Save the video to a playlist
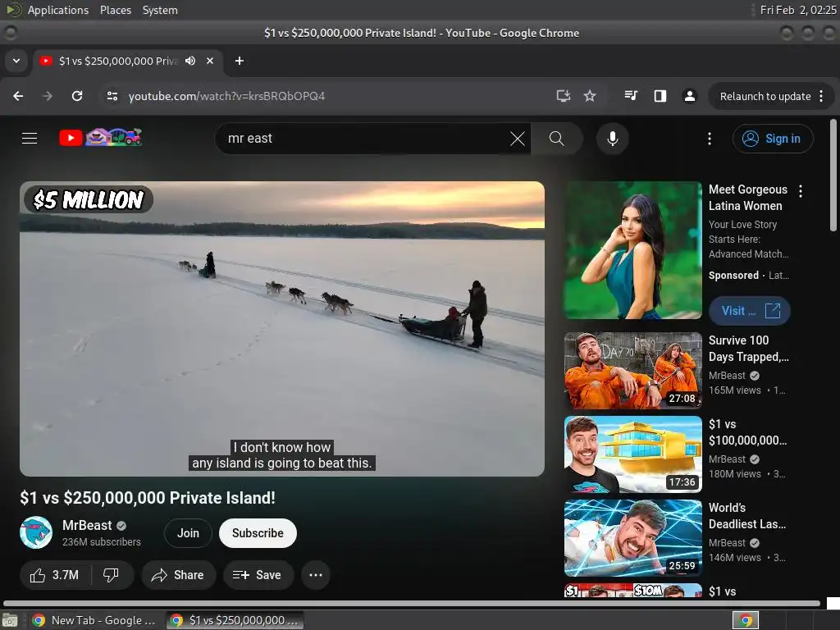840x630 pixels. click(258, 575)
